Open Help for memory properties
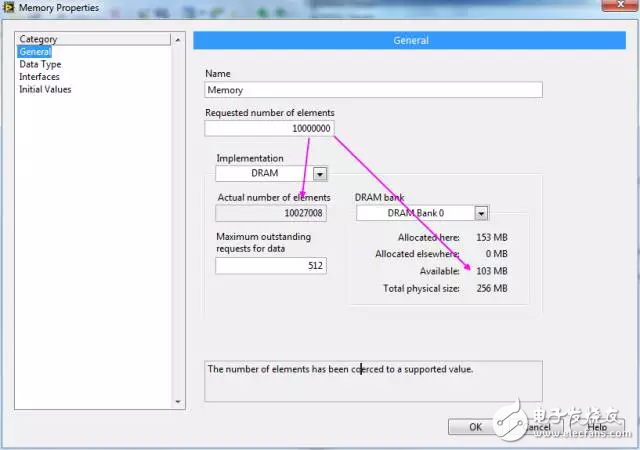Viewport: 640px width, 450px height. (x=597, y=427)
